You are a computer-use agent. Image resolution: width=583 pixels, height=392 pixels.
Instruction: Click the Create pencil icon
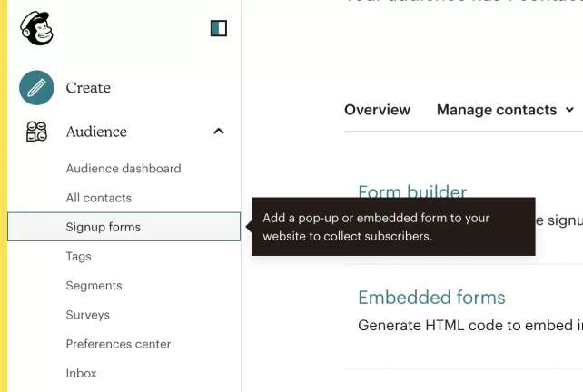(x=36, y=88)
